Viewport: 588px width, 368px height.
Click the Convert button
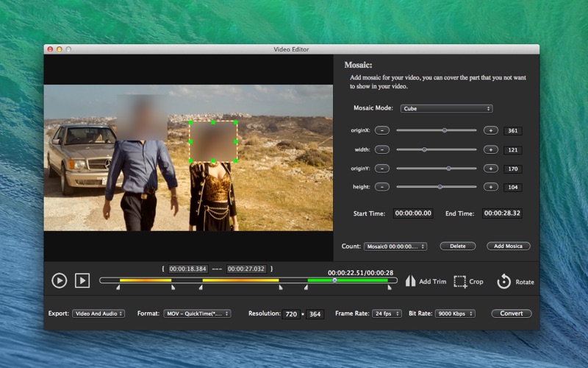(511, 314)
